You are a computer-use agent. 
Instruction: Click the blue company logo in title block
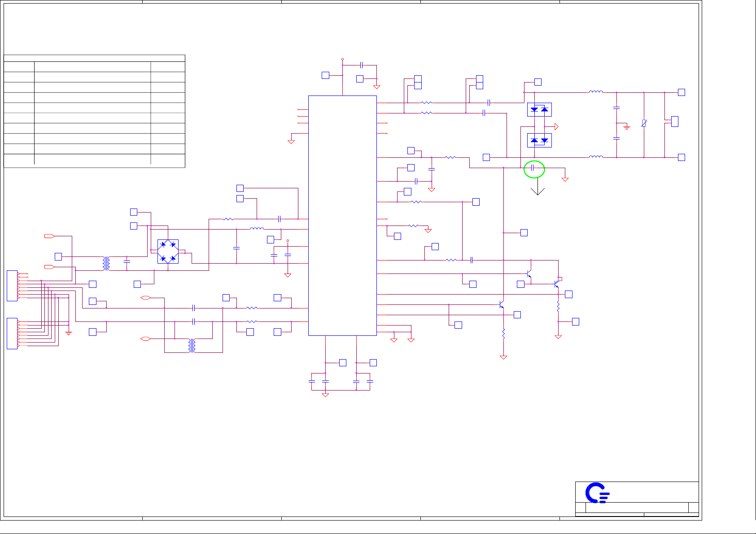pos(597,493)
